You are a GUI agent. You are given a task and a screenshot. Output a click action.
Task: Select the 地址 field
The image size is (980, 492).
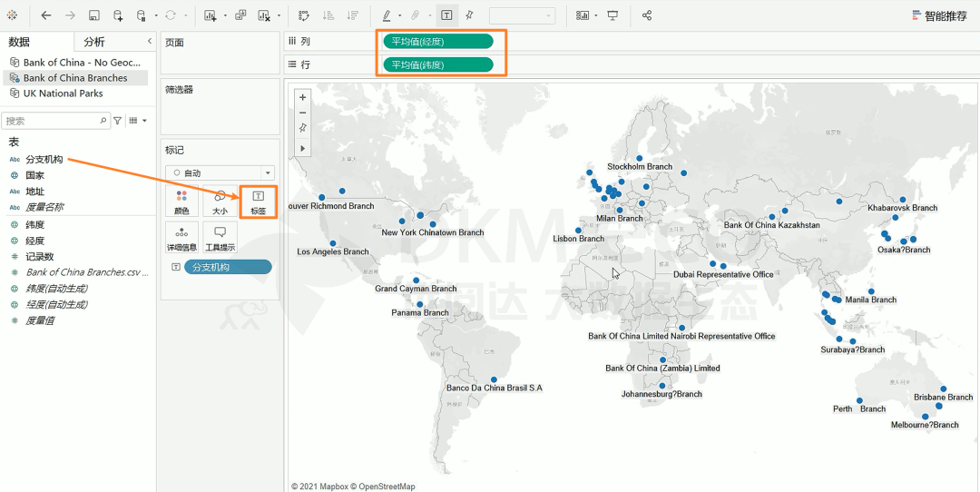[x=35, y=192]
